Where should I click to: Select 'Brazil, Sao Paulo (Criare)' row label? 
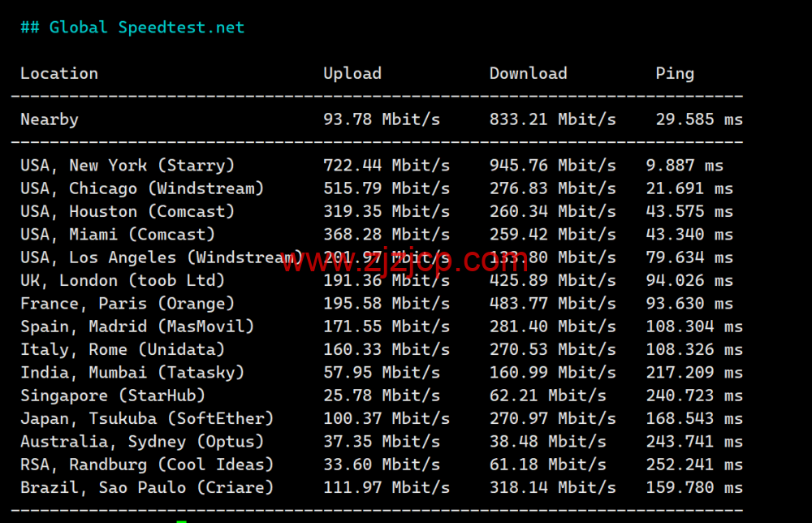point(147,488)
